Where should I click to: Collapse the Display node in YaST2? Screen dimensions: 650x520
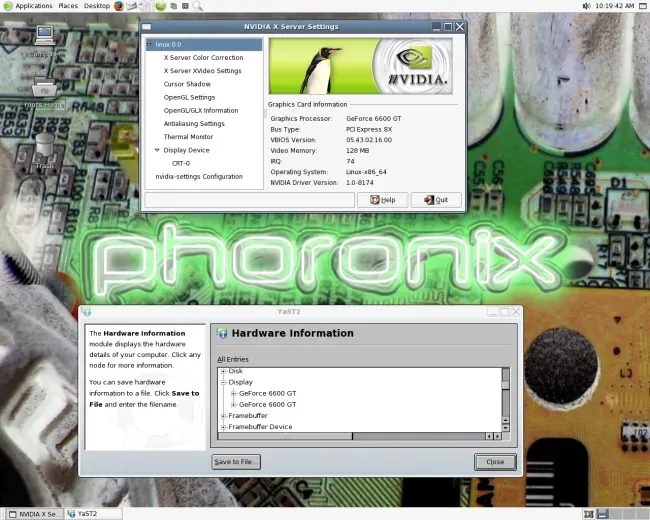point(223,382)
